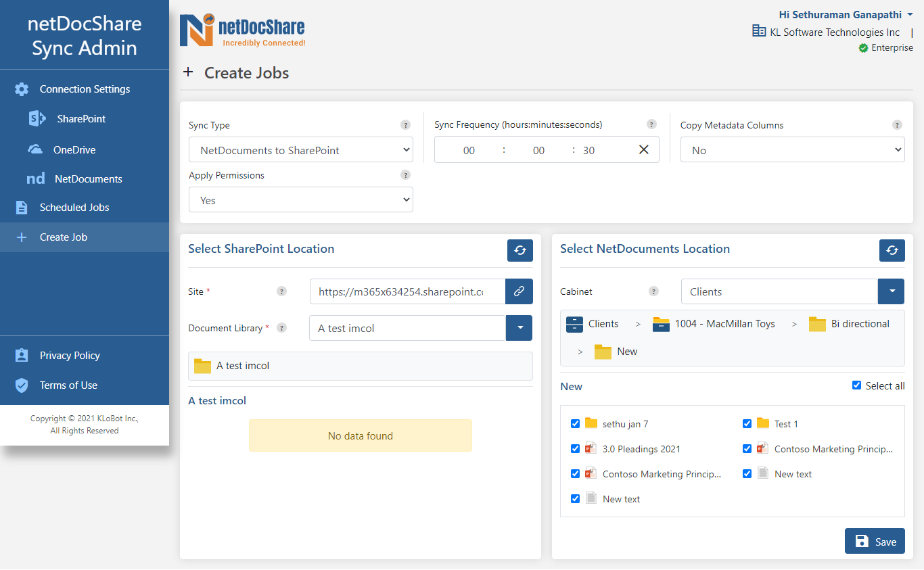Expand the Document Library dropdown arrow
This screenshot has width=924, height=570.
point(519,328)
